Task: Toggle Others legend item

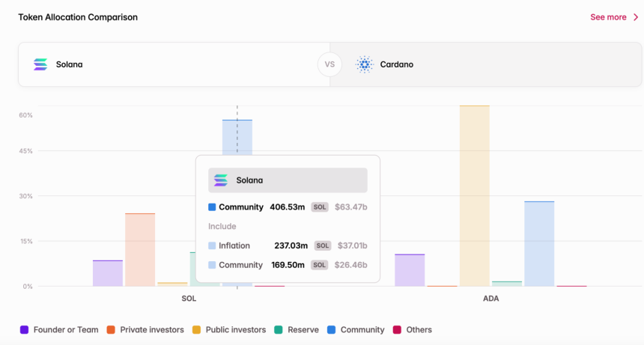Action: [x=413, y=330]
